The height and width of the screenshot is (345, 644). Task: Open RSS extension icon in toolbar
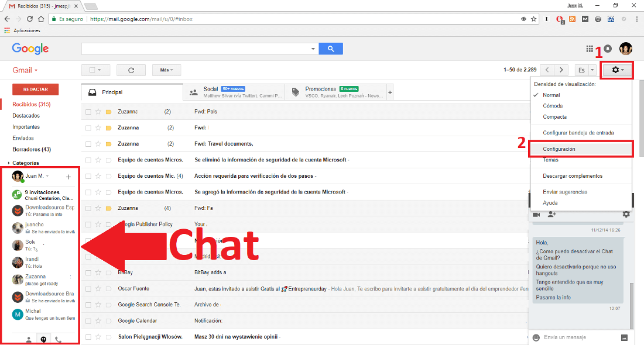(572, 19)
